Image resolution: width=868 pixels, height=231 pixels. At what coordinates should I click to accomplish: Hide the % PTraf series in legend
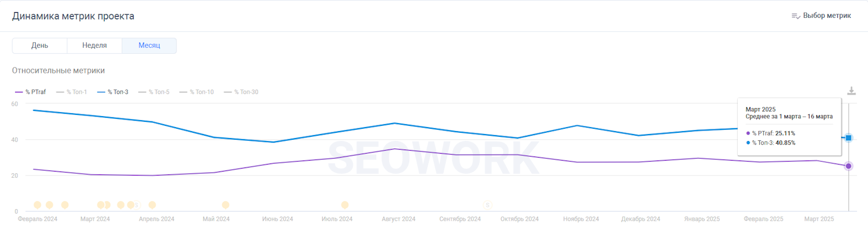pyautogui.click(x=35, y=92)
